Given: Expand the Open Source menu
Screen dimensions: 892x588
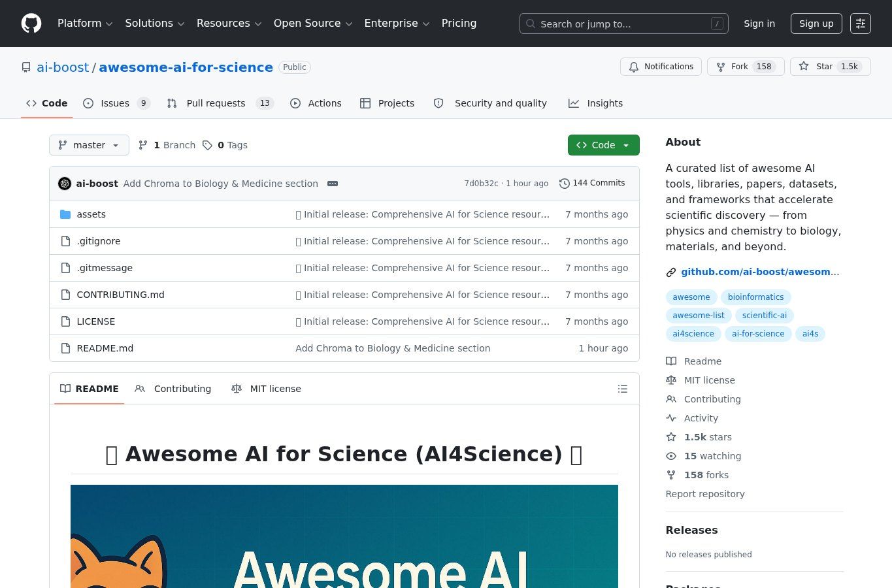Looking at the screenshot, I should tap(313, 24).
